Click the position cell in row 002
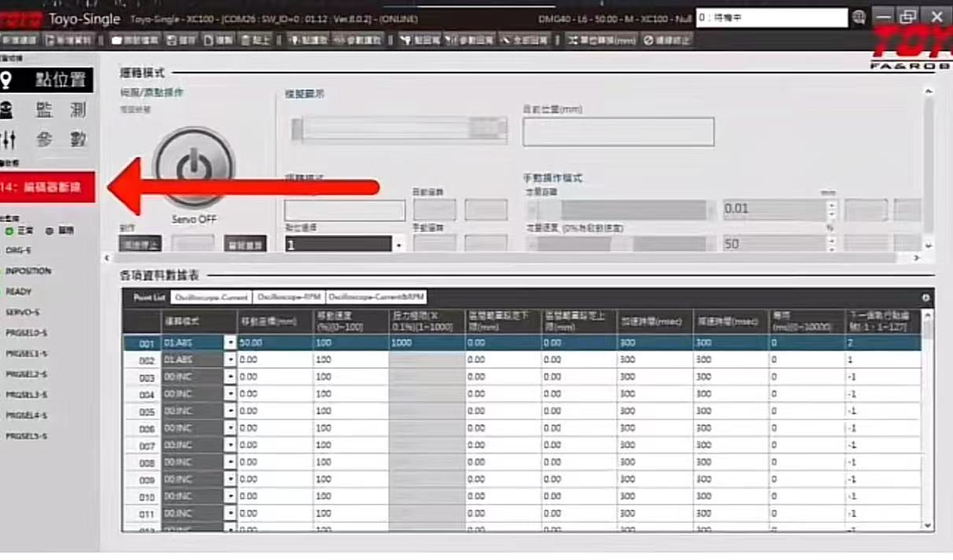Viewport: 953px width, 560px height. pos(274,360)
